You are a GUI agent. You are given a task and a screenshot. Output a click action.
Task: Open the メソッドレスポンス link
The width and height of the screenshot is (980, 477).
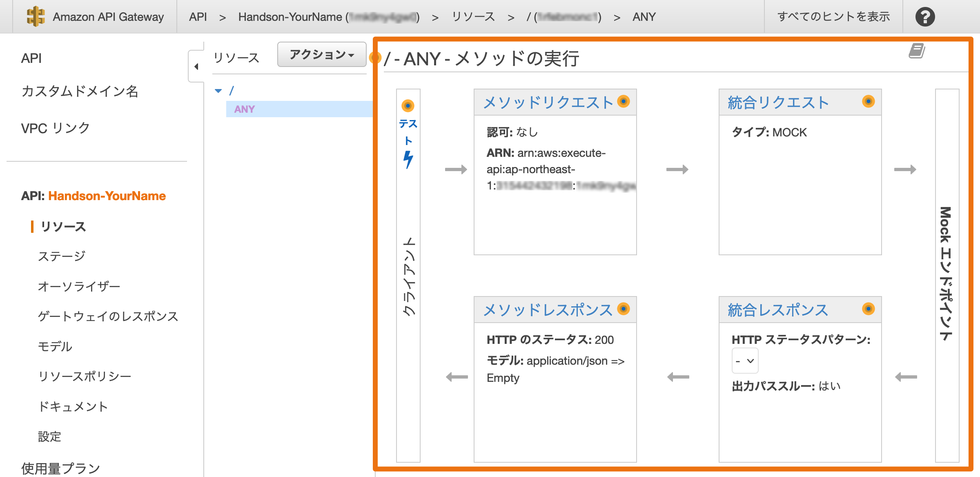(x=548, y=310)
